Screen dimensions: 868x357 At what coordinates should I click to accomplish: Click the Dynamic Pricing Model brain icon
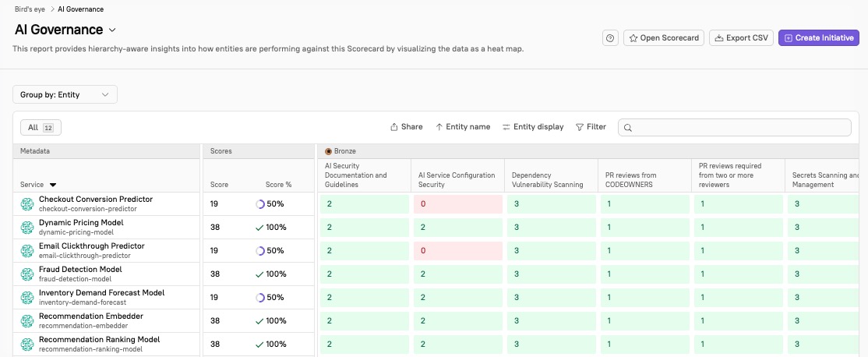[27, 228]
